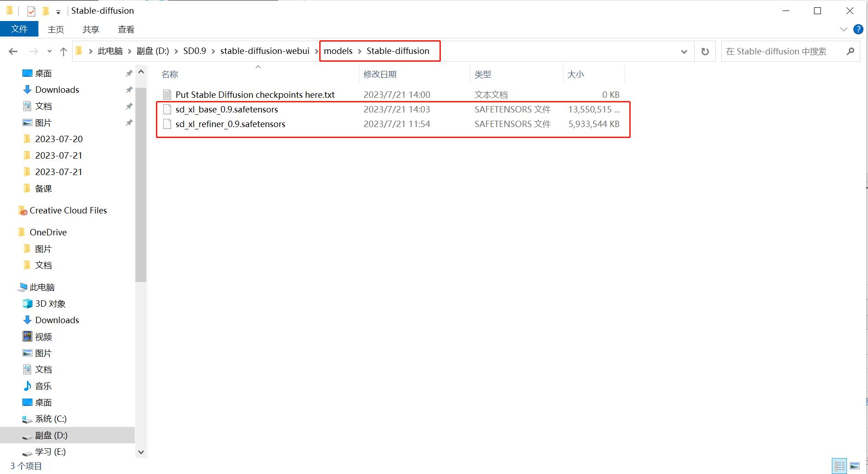Click the text file icon of Put Stable Diffusion
The image size is (868, 474).
(167, 95)
